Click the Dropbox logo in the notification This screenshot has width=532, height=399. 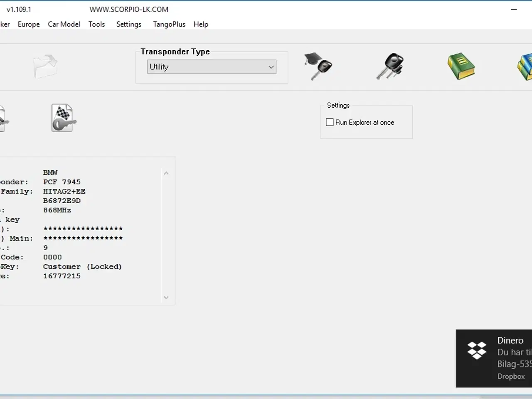click(476, 350)
